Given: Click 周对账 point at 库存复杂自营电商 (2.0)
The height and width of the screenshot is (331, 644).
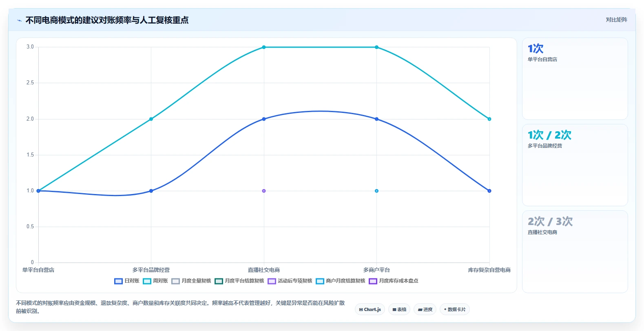Looking at the screenshot, I should click(489, 119).
